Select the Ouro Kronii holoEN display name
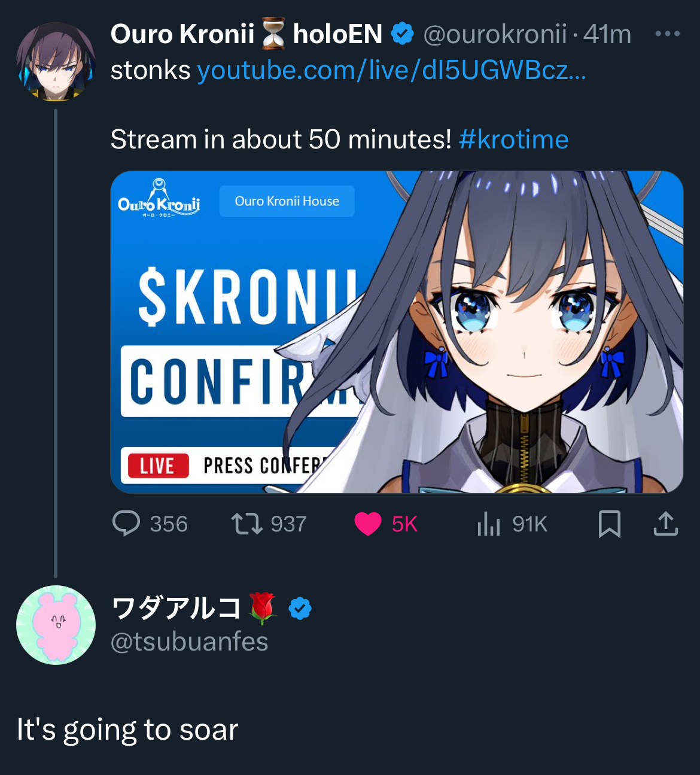 246,34
